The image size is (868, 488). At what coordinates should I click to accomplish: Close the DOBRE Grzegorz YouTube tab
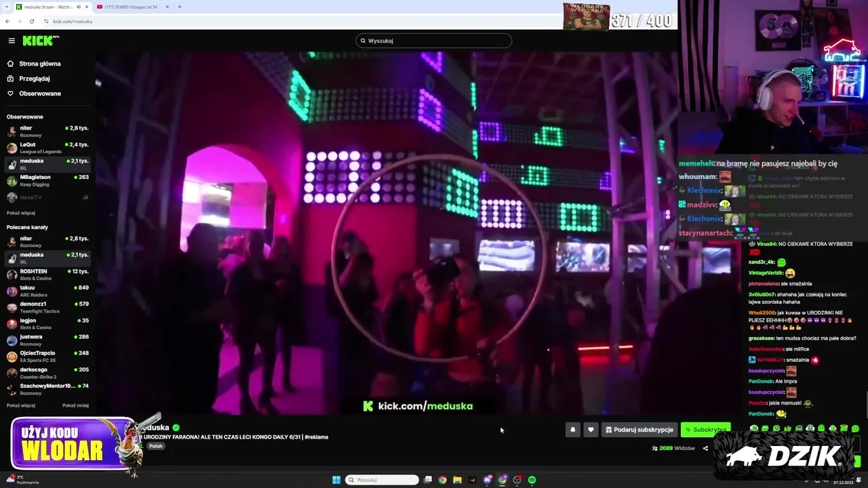167,7
